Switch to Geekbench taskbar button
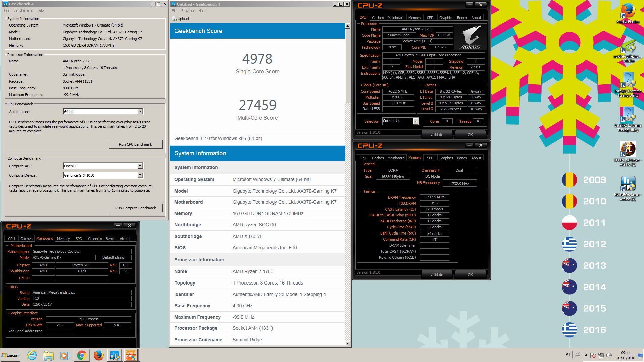The height and width of the screenshot is (362, 644). click(115, 355)
